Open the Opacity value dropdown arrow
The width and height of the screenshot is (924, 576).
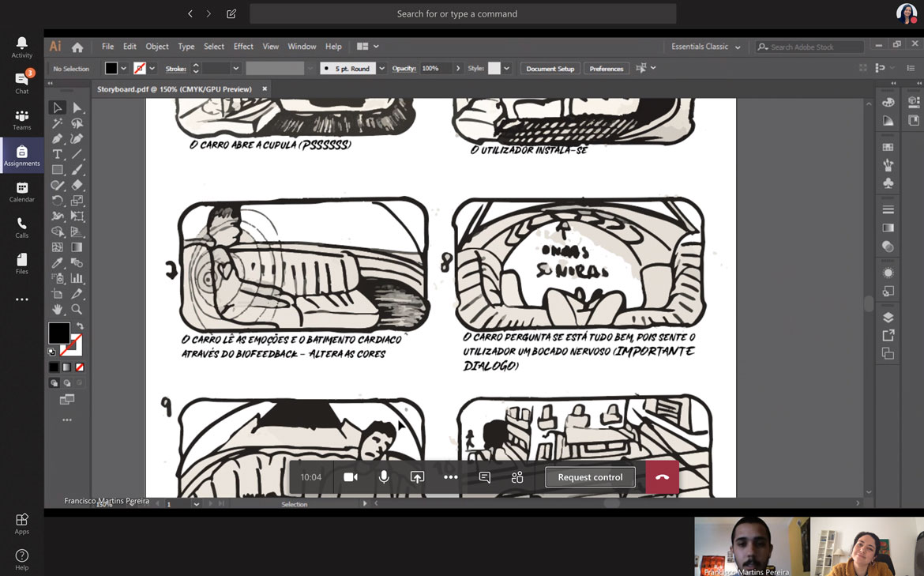458,69
